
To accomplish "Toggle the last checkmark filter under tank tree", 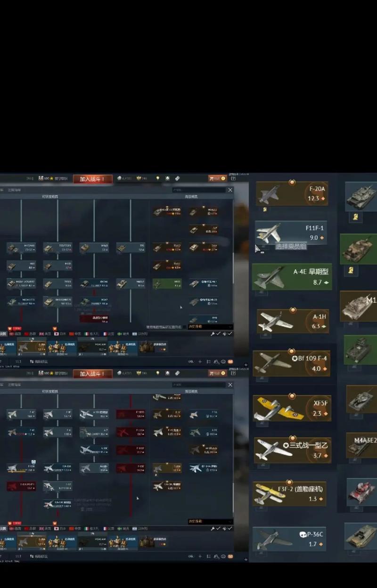I will coord(230,333).
